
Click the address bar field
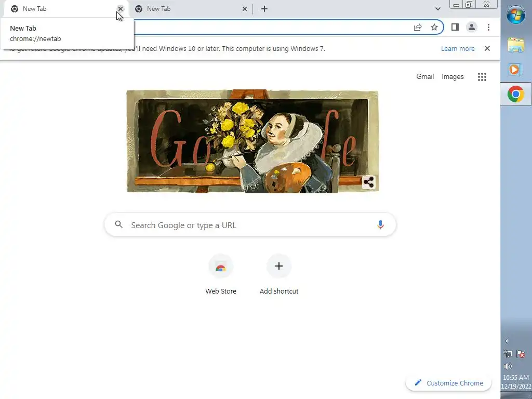[x=271, y=27]
